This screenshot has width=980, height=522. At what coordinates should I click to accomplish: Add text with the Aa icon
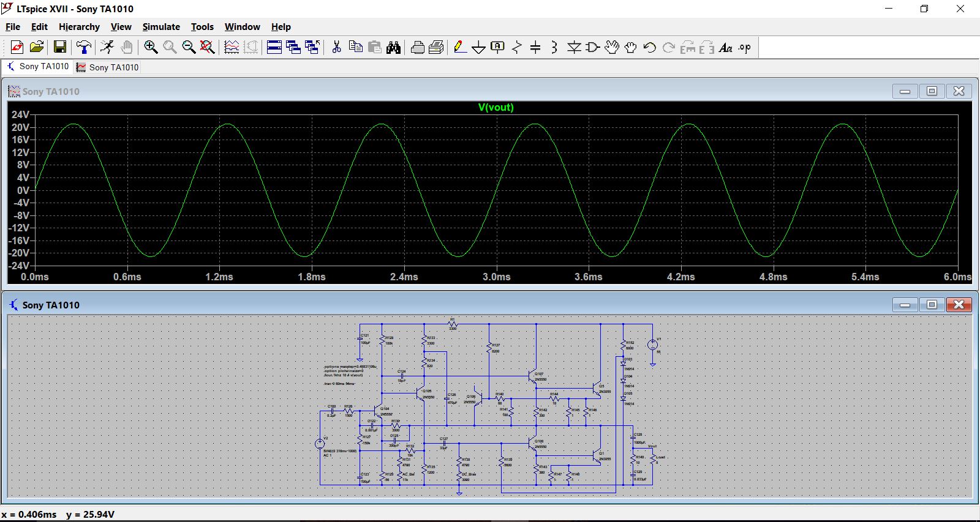click(726, 47)
